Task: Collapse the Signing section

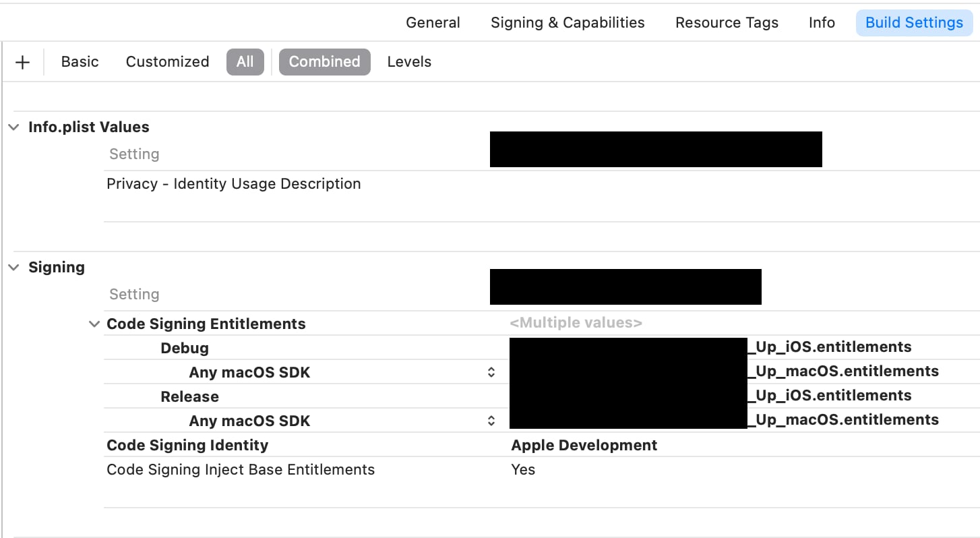Action: coord(14,268)
